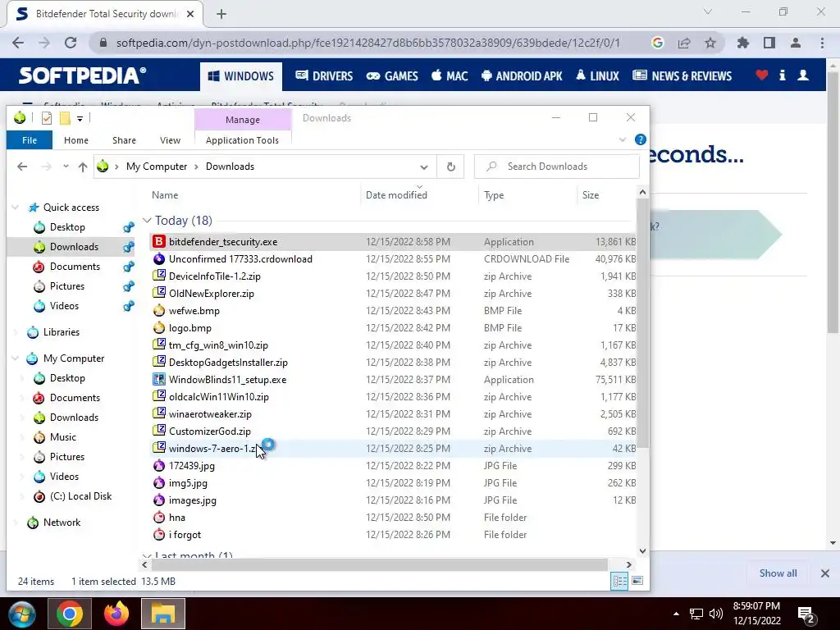Click the hna folder icon

(x=158, y=518)
